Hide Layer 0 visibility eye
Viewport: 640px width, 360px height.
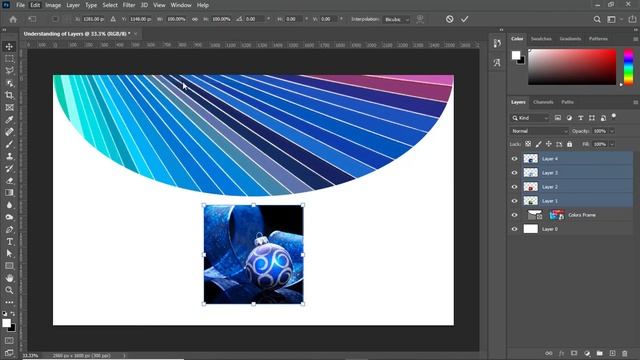[514, 229]
